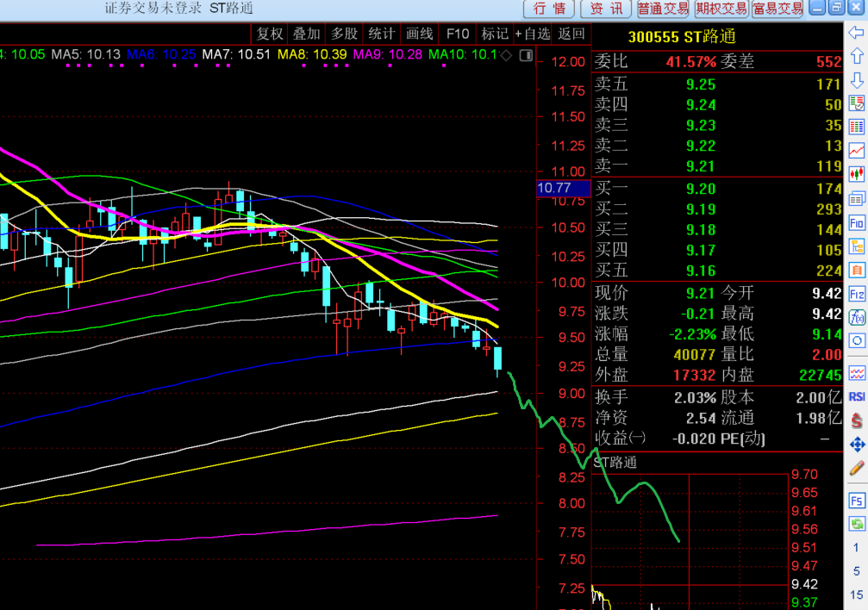Select the 5 minute period in sidebar

[x=857, y=570]
